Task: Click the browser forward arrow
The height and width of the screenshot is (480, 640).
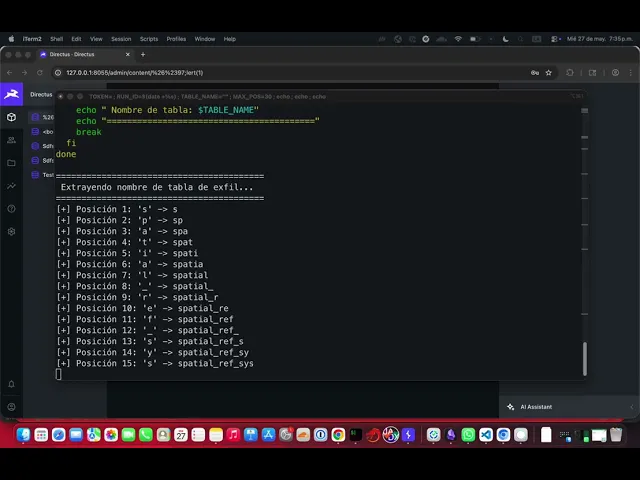Action: coord(24,73)
